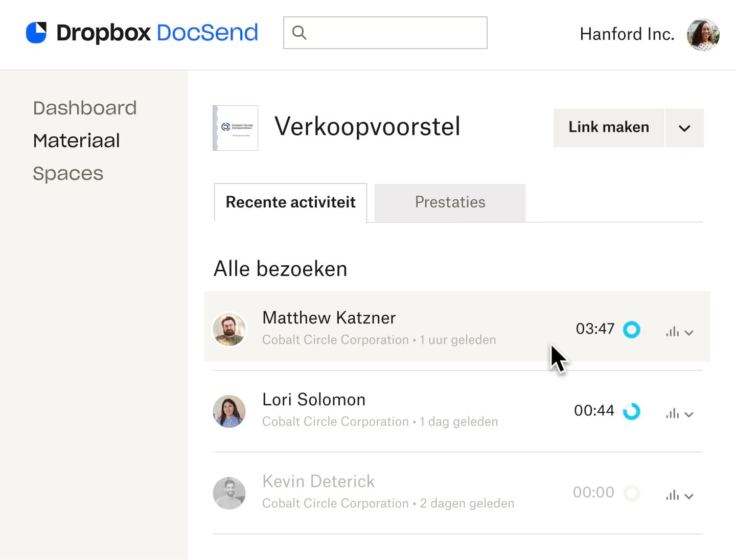The height and width of the screenshot is (560, 736).
Task: Click the Kevin Deterick name
Action: (318, 481)
